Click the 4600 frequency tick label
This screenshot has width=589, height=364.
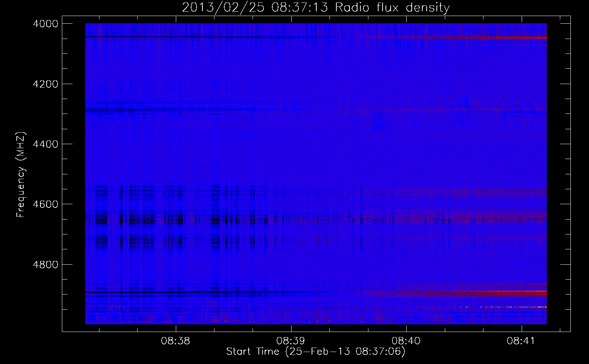coord(46,204)
